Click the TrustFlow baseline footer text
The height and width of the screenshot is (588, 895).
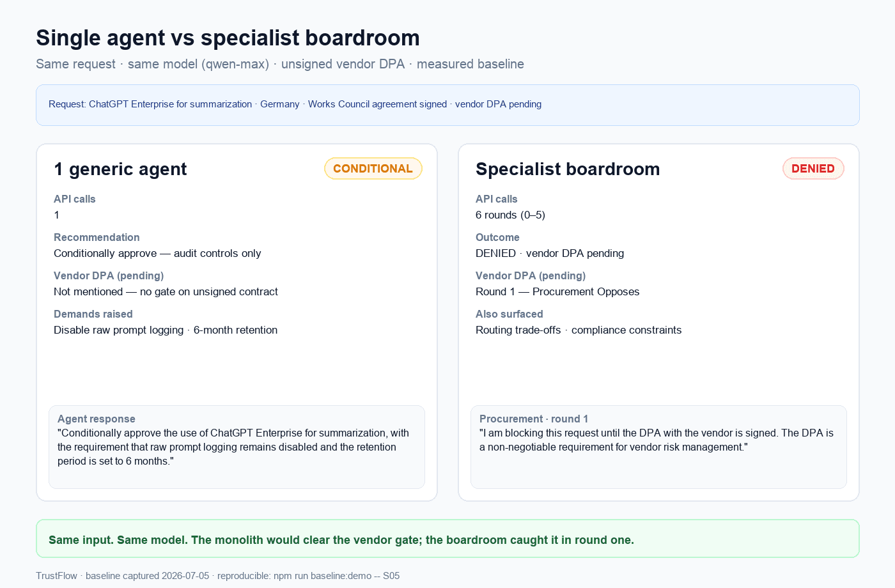click(217, 576)
